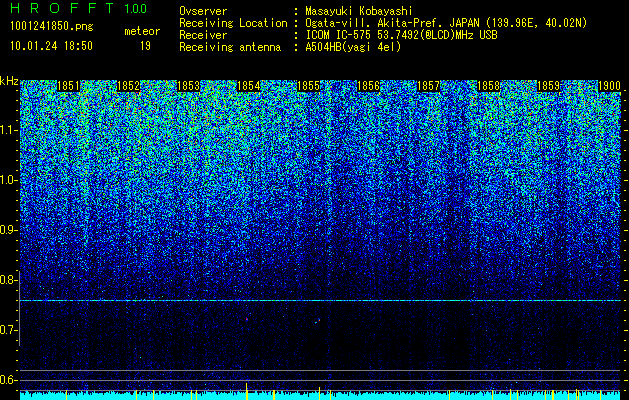Image resolution: width=629 pixels, height=400 pixels.
Task: Click the Receiving Location label
Action: [233, 23]
